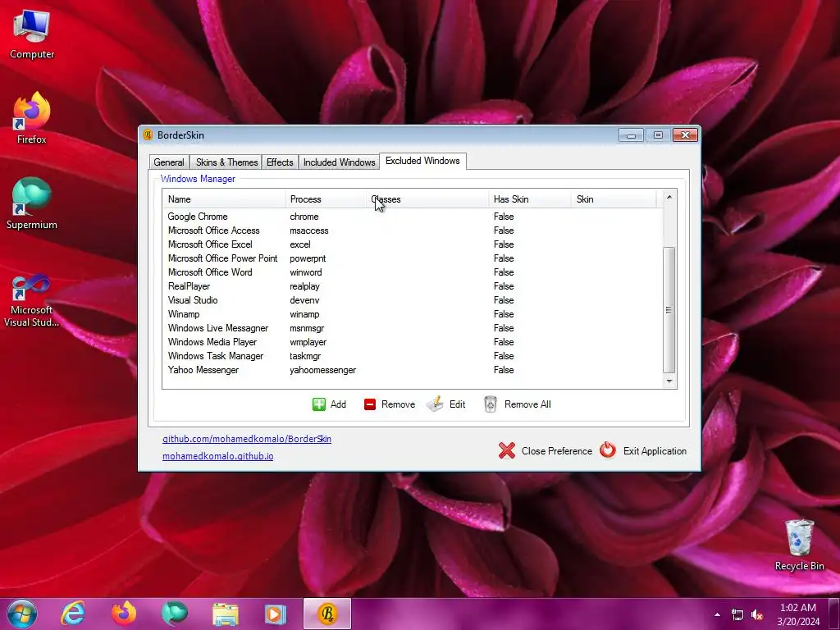Viewport: 840px width, 630px height.
Task: Select the Recycle Bin desktop icon
Action: point(799,545)
